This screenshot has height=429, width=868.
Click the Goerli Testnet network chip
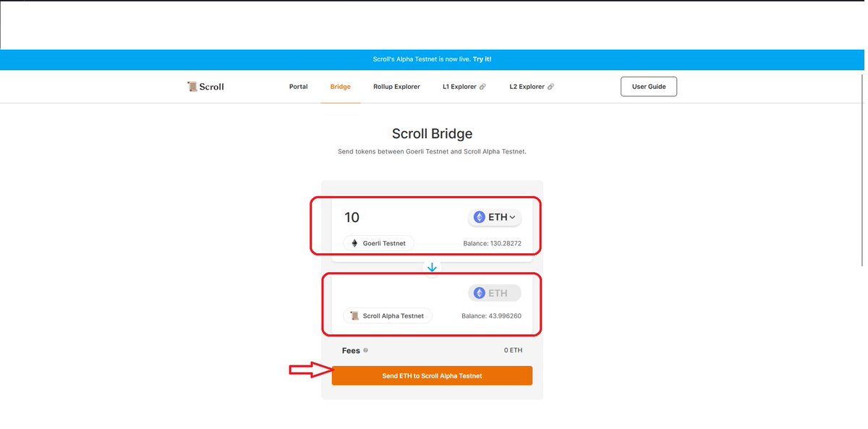pyautogui.click(x=378, y=243)
